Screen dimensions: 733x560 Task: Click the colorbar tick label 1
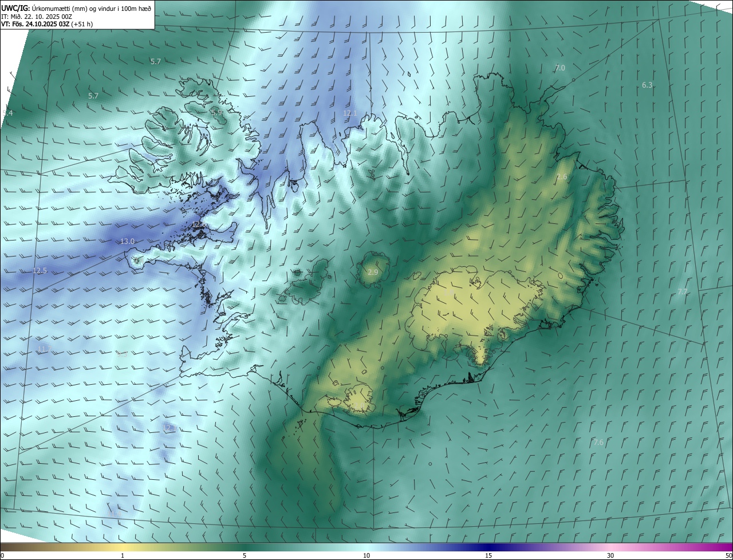(x=123, y=555)
